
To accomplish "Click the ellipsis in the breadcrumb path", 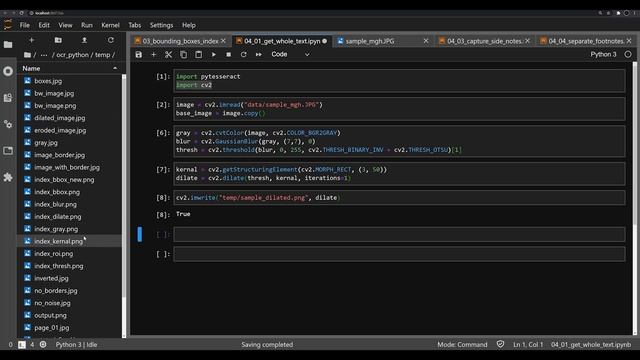I will [x=44, y=55].
